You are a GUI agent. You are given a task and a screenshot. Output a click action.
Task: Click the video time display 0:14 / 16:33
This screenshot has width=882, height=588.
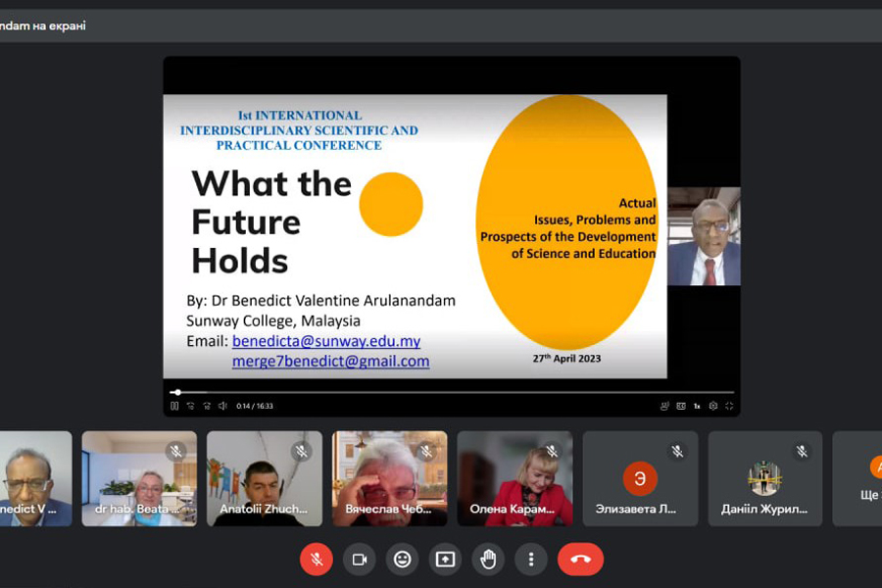point(254,406)
